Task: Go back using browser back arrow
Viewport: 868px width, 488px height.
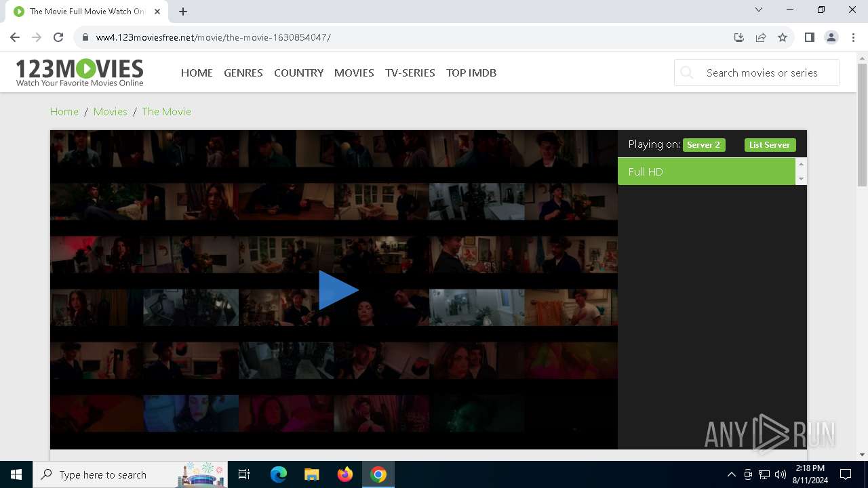Action: 15,37
